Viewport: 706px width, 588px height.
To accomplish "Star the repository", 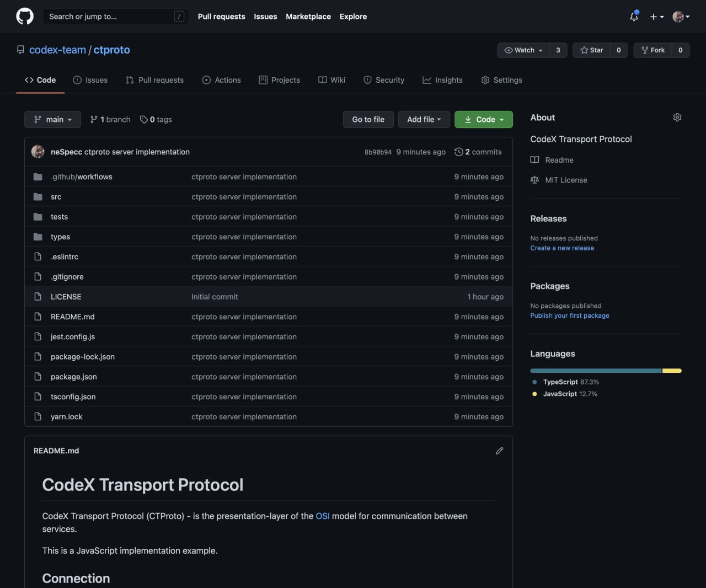I will [x=592, y=50].
